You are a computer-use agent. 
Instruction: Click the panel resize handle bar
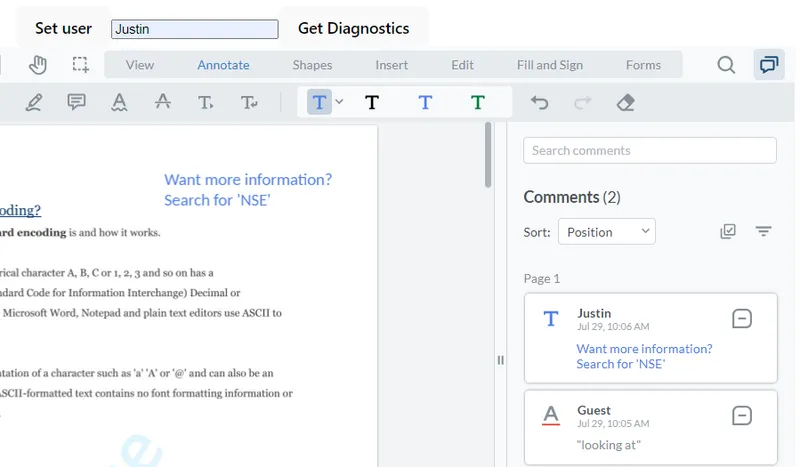(x=501, y=360)
